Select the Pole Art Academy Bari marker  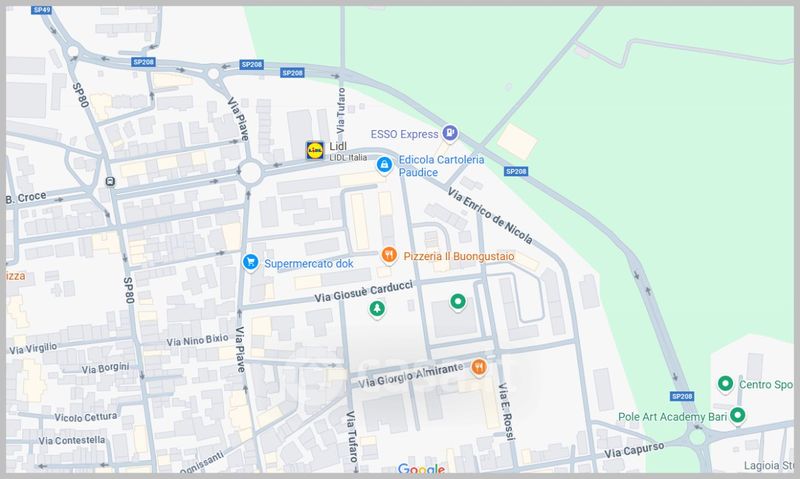click(738, 415)
